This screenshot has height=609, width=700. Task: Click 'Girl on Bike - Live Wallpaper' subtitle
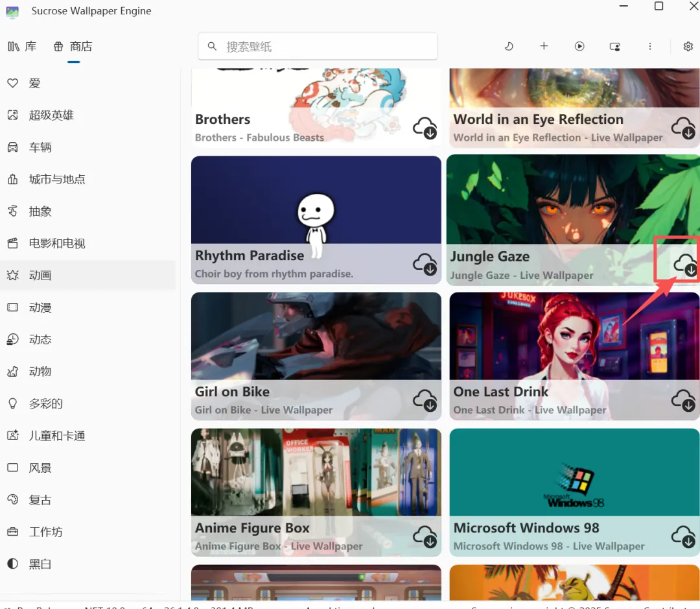pyautogui.click(x=264, y=410)
